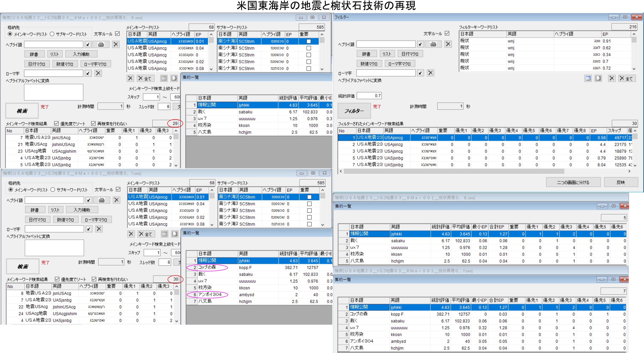Click note-edit icon in 0.7.sea search window
644x353 pixels.
click(x=175, y=234)
